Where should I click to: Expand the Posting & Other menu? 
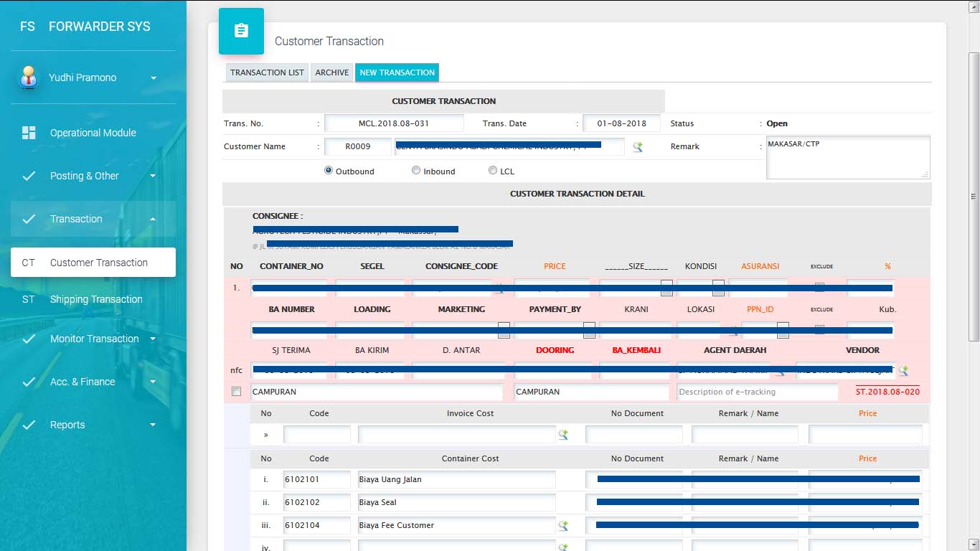[93, 176]
